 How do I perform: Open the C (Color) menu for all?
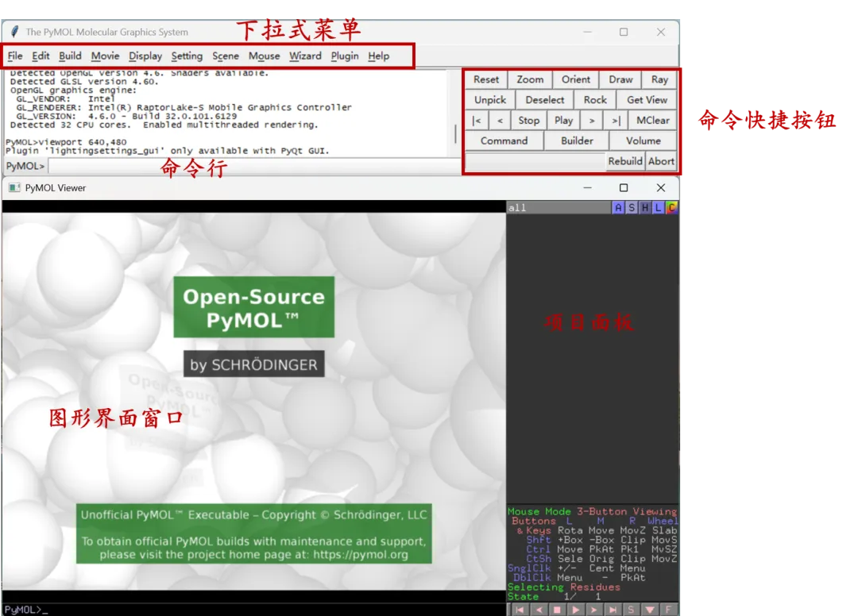pyautogui.click(x=671, y=208)
